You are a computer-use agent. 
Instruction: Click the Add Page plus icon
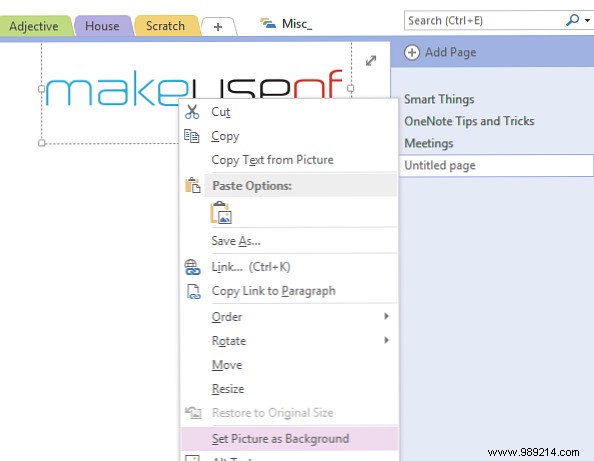click(412, 52)
